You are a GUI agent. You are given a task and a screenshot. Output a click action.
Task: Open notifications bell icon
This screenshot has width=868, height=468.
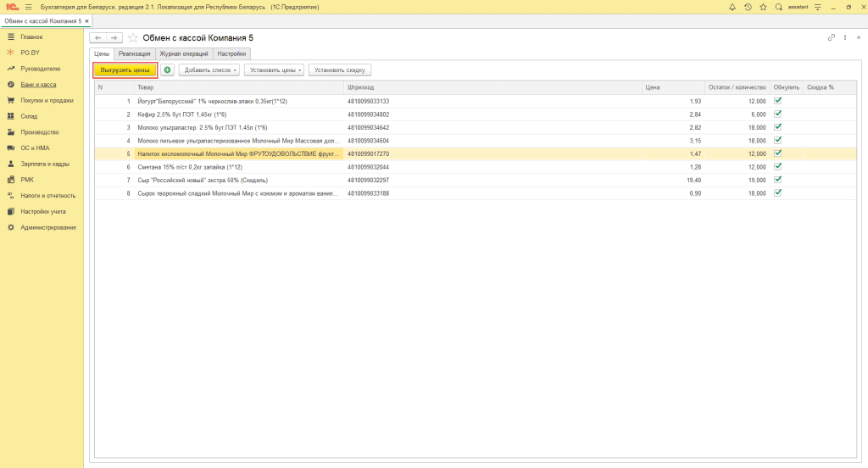[x=732, y=7]
